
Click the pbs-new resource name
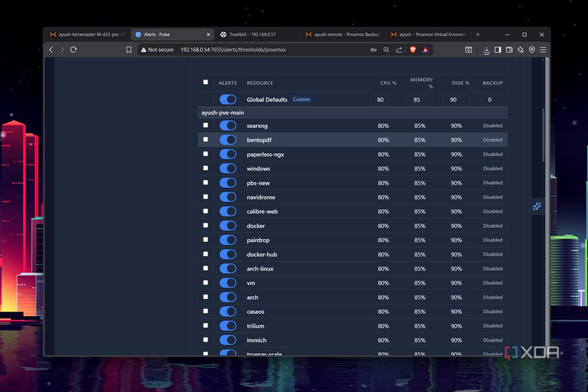tap(258, 183)
